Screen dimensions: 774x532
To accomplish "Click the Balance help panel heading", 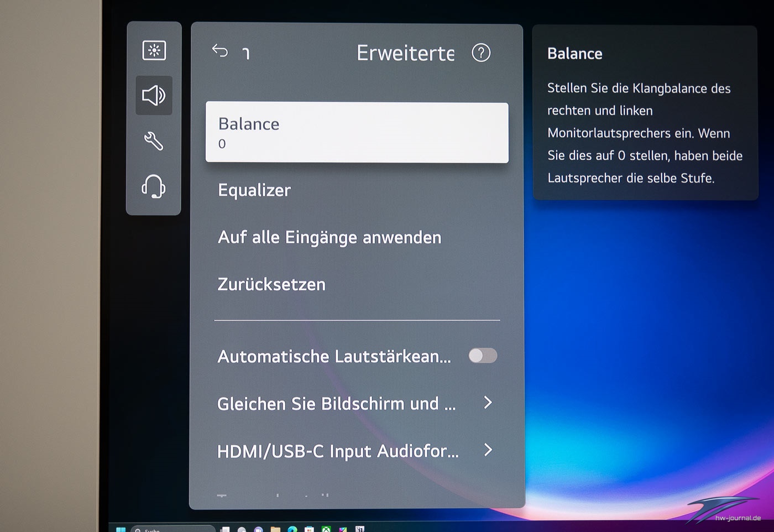I will (575, 54).
